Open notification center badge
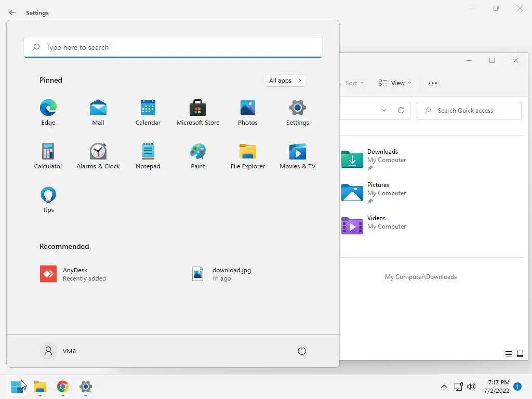 pos(517,387)
